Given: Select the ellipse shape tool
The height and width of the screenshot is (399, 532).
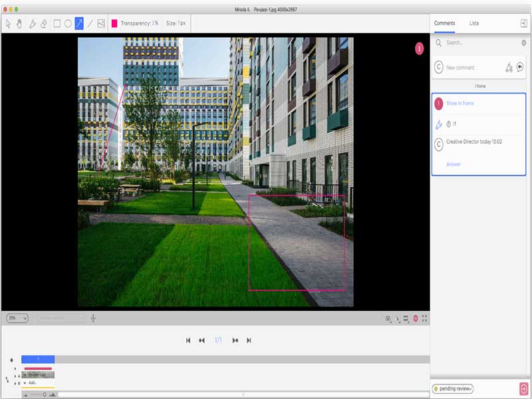Looking at the screenshot, I should click(x=68, y=23).
